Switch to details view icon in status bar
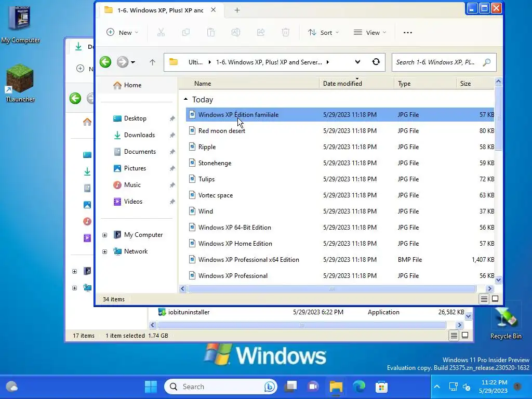The height and width of the screenshot is (399, 532). click(484, 299)
